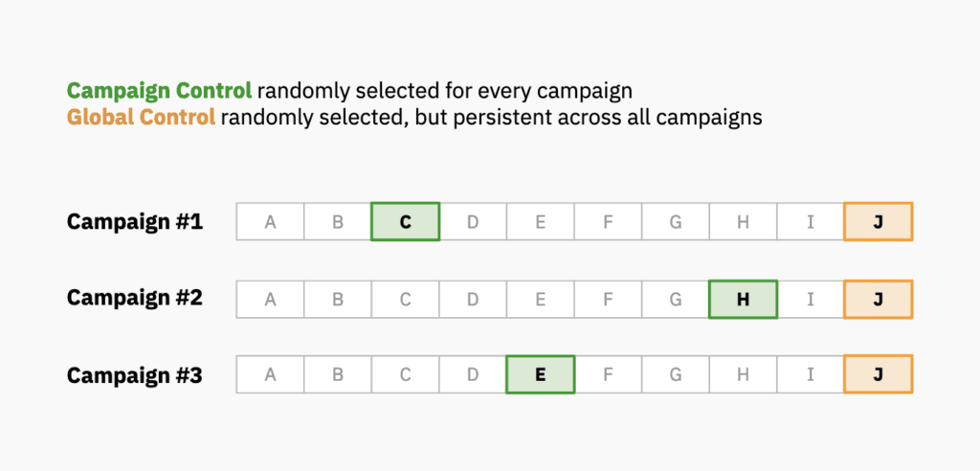980x471 pixels.
Task: Click cell A in the Campaign #3 row
Action: point(270,374)
